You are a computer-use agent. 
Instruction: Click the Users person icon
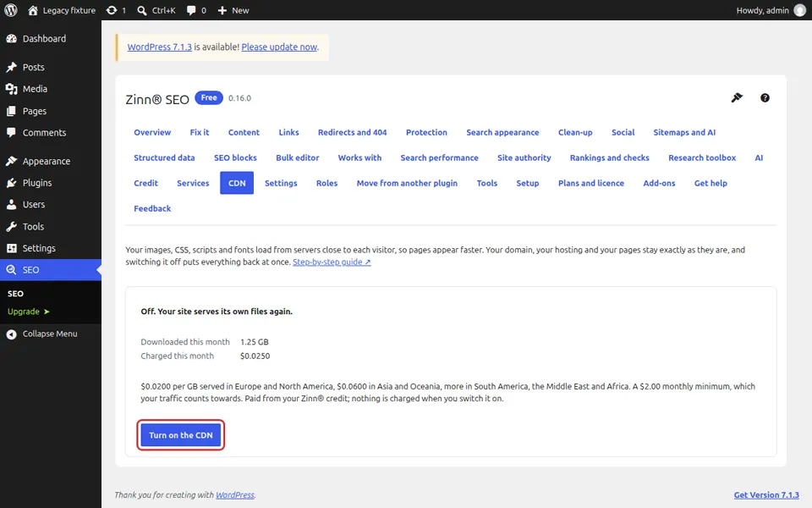click(11, 205)
